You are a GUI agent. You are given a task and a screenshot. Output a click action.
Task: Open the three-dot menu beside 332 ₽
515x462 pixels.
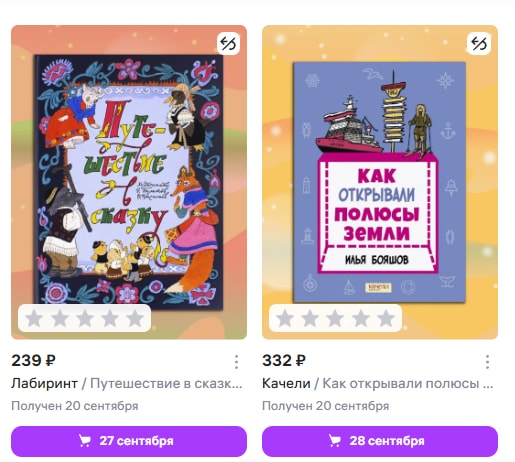[487, 362]
